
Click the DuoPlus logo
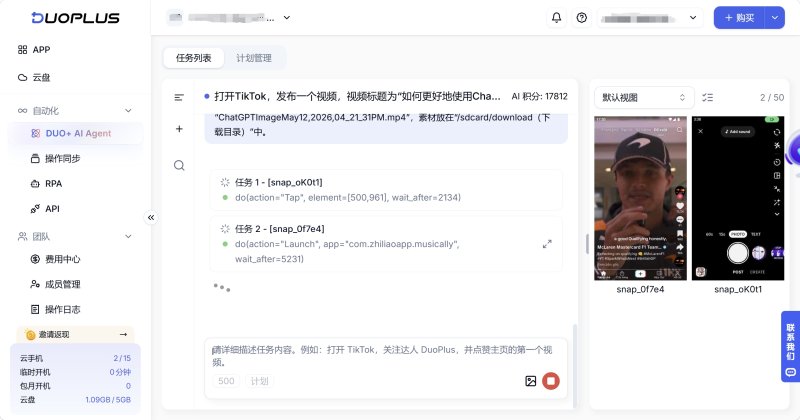pyautogui.click(x=75, y=18)
